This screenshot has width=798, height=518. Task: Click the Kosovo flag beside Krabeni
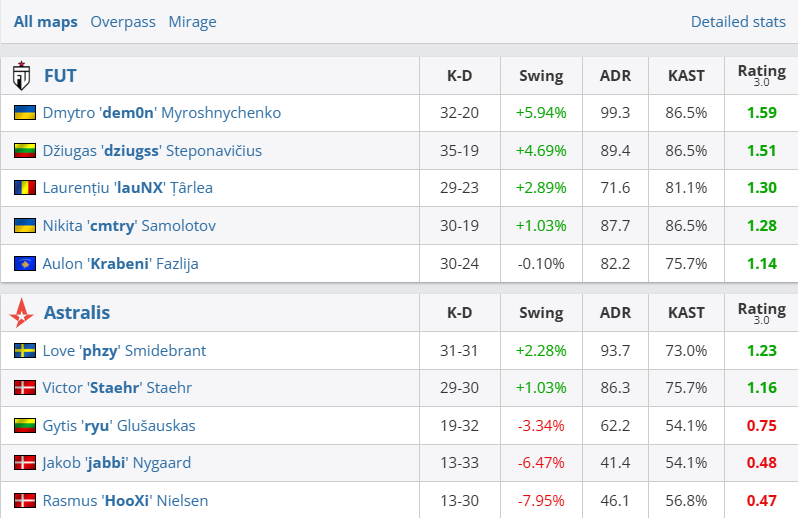pos(25,264)
